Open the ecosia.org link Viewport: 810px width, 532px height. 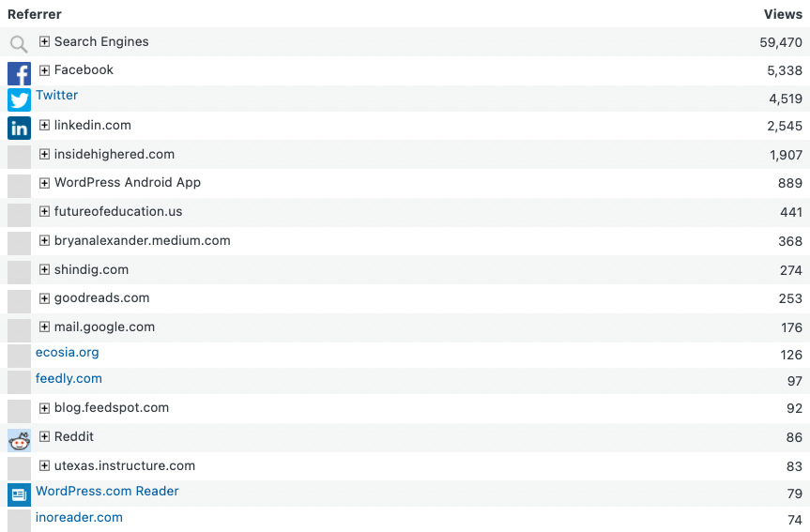click(x=68, y=352)
